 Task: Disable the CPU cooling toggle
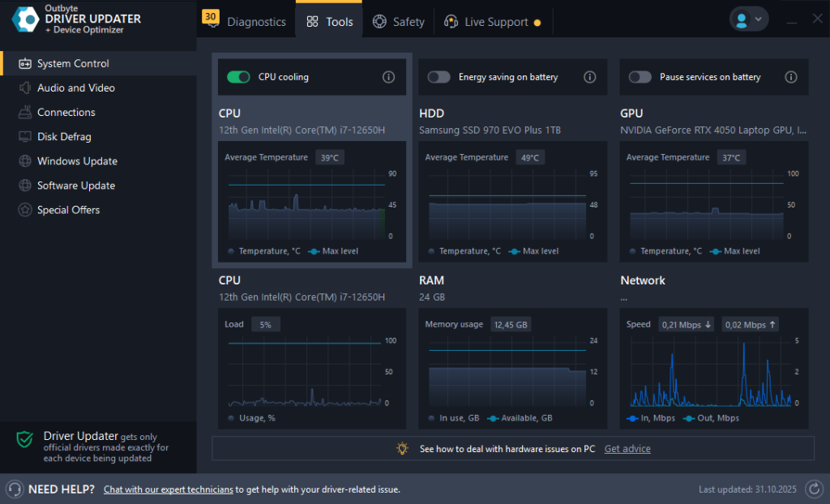point(238,77)
